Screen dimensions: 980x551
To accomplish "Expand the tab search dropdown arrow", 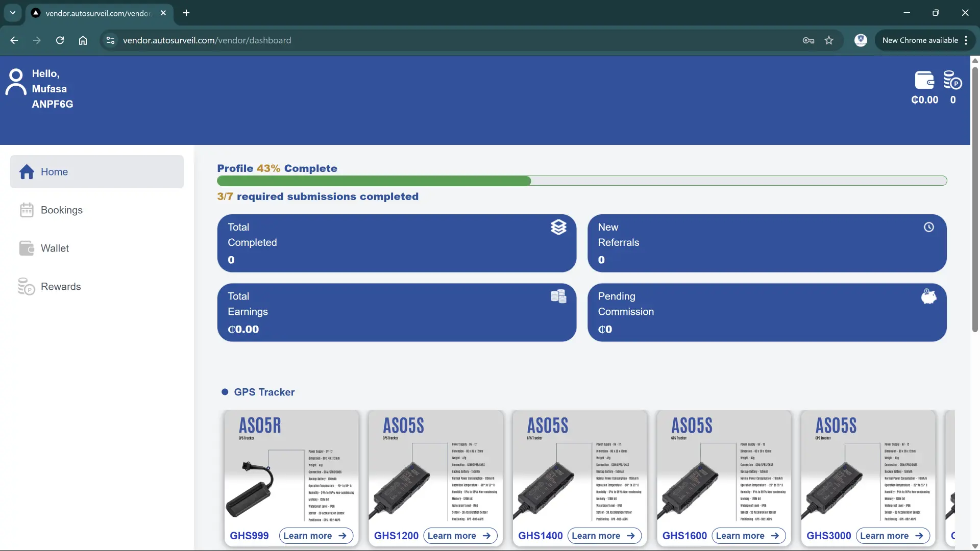I will pos(13,13).
